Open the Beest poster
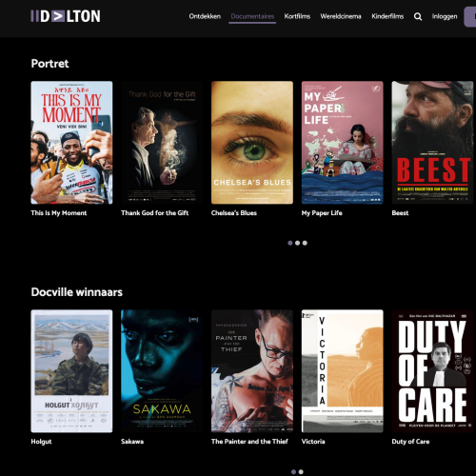Screen dimensions: 476x476 click(432, 143)
